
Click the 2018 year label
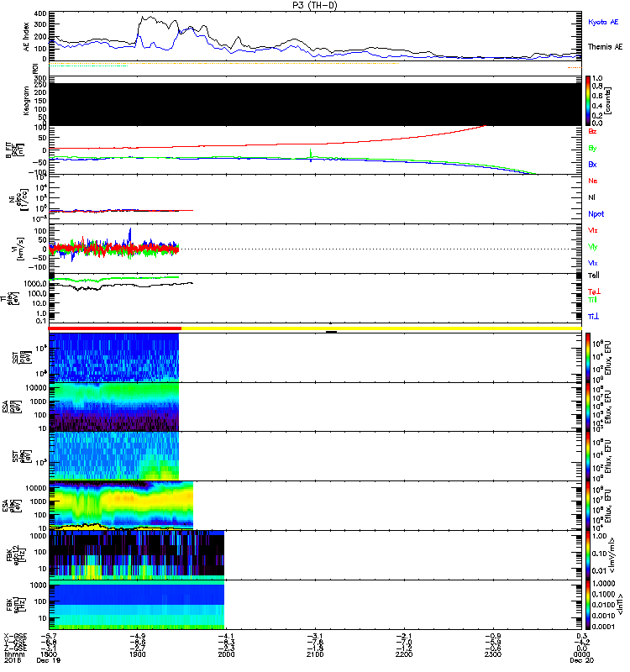[13, 660]
